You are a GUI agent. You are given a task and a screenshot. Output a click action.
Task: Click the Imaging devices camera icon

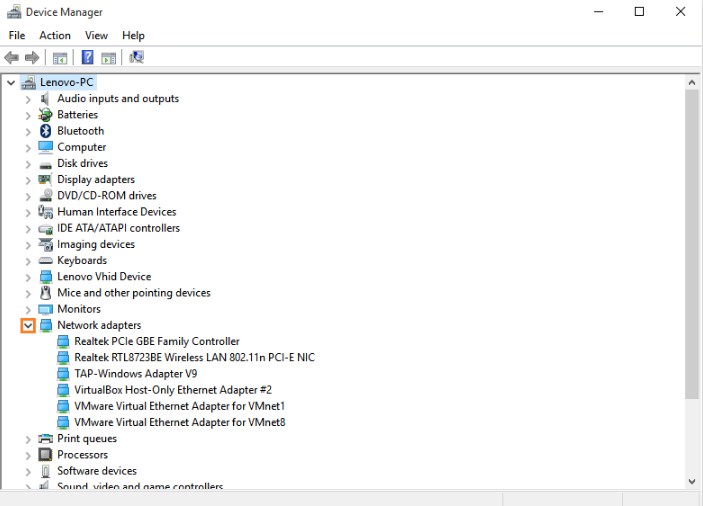[x=46, y=244]
